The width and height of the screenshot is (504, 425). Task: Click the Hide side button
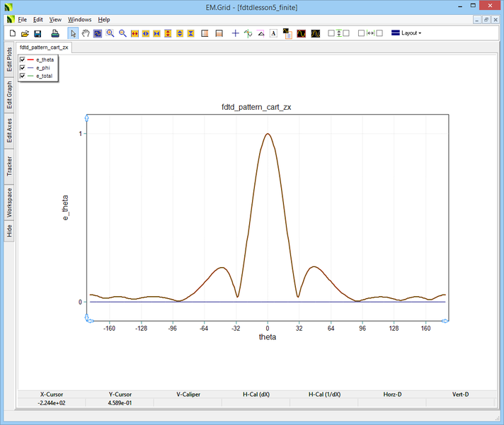coord(9,230)
